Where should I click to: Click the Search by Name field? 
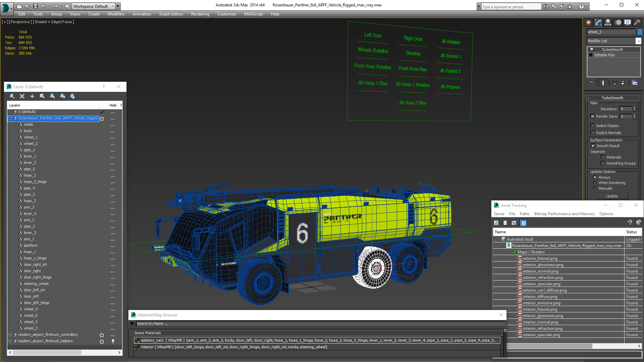(x=320, y=324)
